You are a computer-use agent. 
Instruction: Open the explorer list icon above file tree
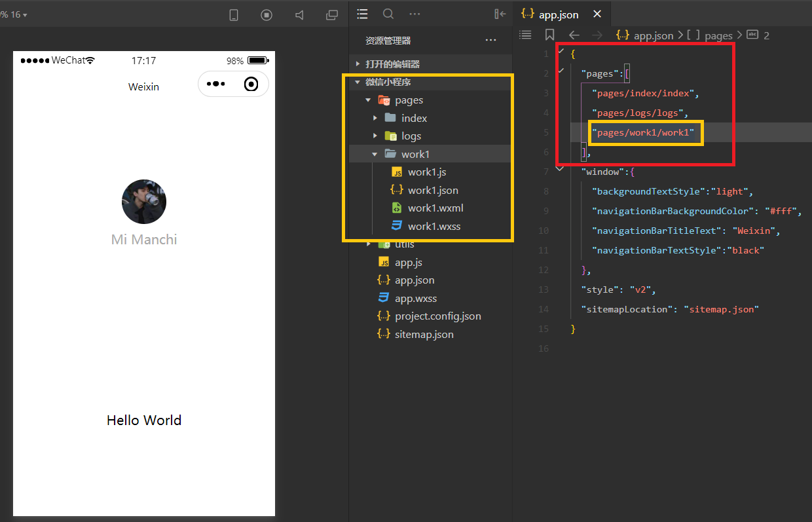tap(362, 14)
